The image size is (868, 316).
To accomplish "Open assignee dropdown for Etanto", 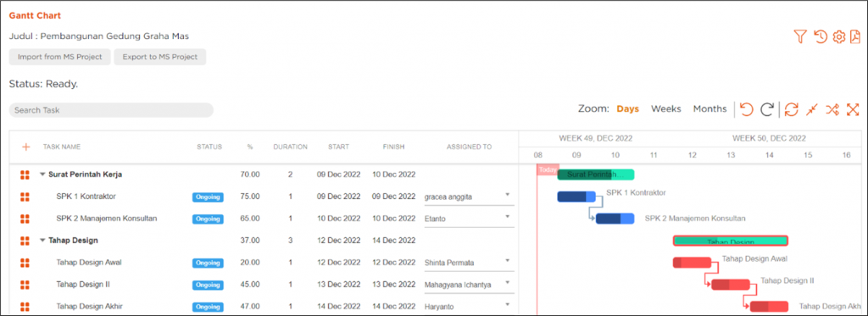I will tap(507, 217).
